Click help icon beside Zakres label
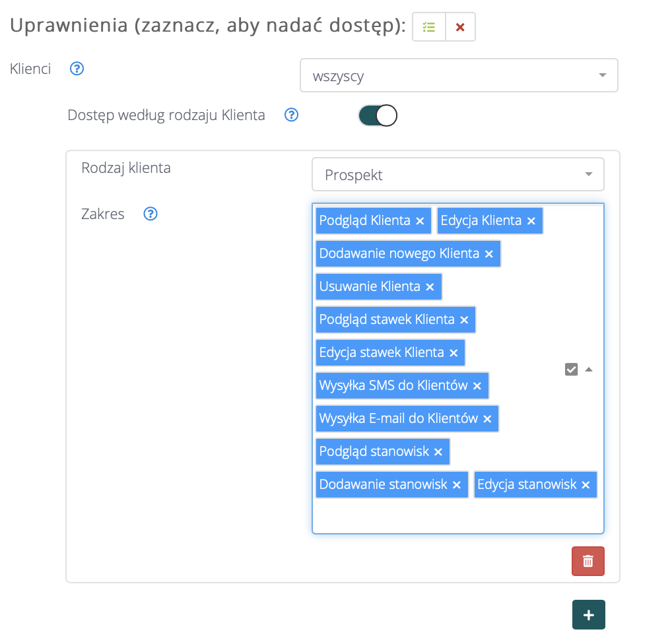 (x=151, y=214)
